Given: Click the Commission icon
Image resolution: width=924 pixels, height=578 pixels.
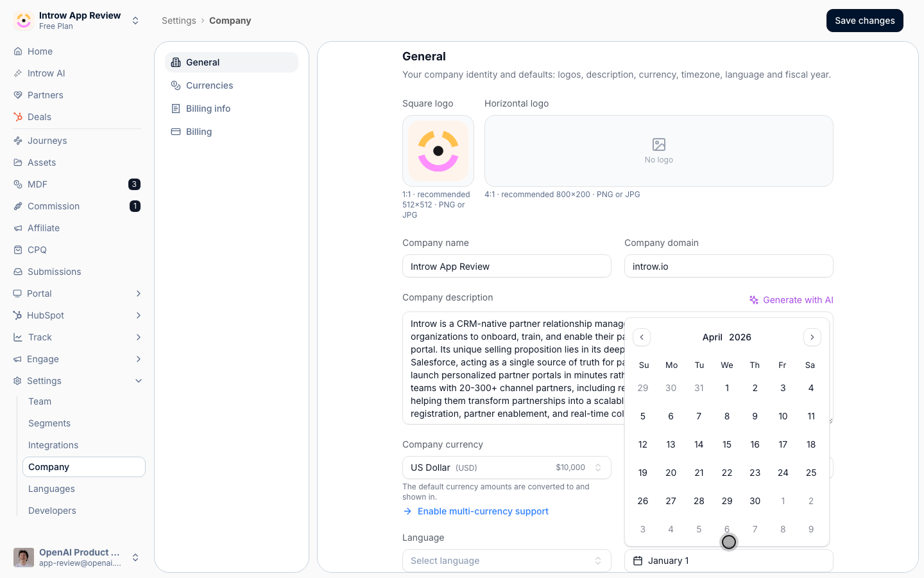Looking at the screenshot, I should (18, 206).
